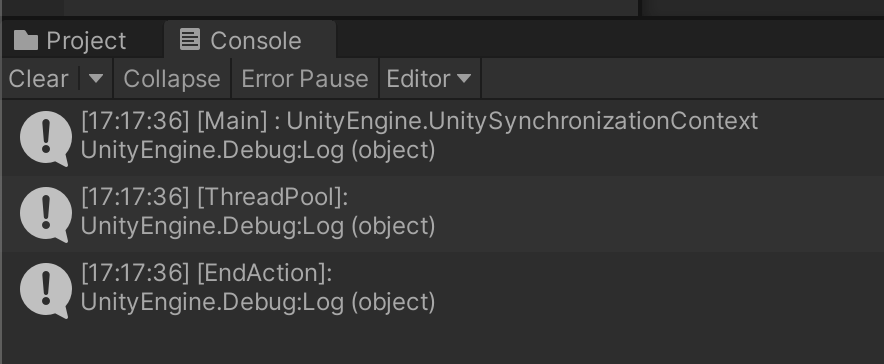Image resolution: width=884 pixels, height=364 pixels.
Task: Click the empty console area below the logs
Action: click(x=443, y=345)
